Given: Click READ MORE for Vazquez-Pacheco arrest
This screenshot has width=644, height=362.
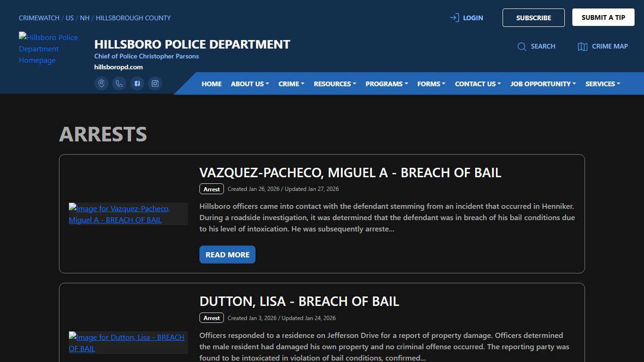Looking at the screenshot, I should pyautogui.click(x=227, y=255).
